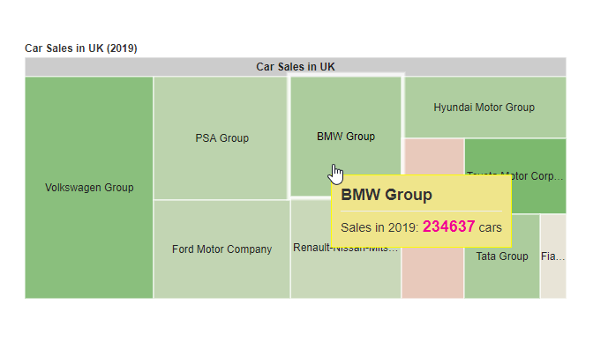Click the pink 234637 sales figure
The height and width of the screenshot is (364, 593).
[448, 227]
